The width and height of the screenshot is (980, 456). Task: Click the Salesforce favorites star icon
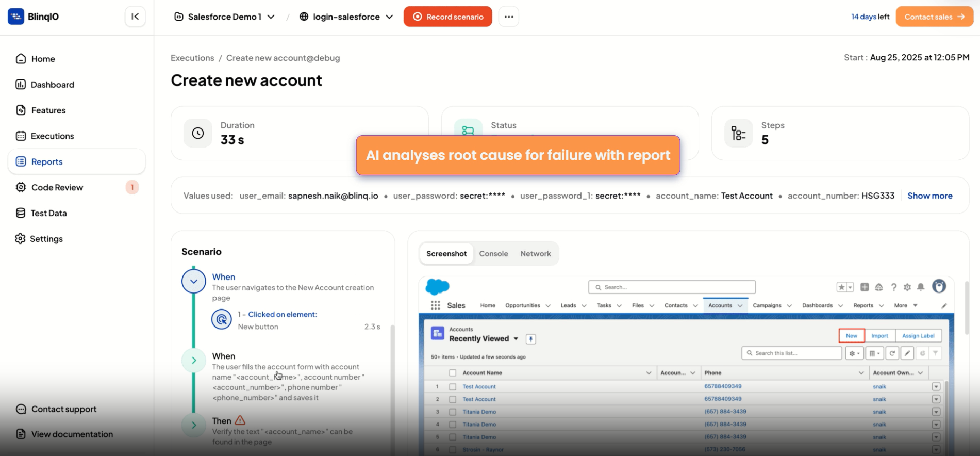coord(841,287)
